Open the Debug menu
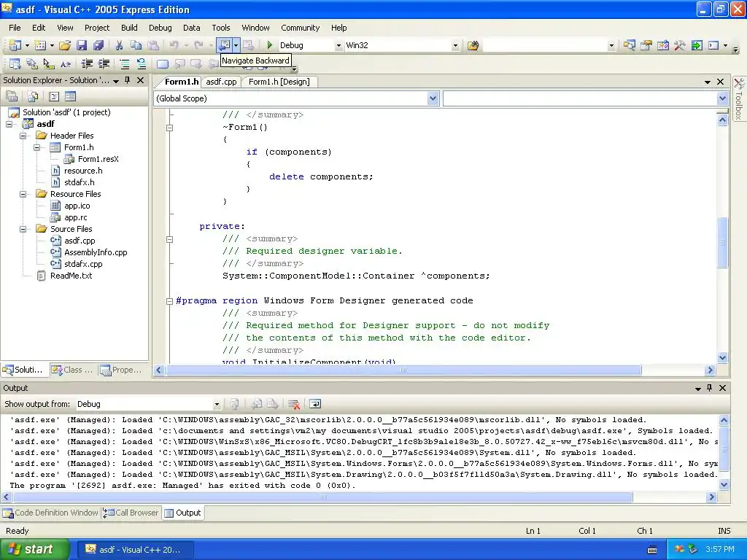 pyautogui.click(x=160, y=28)
